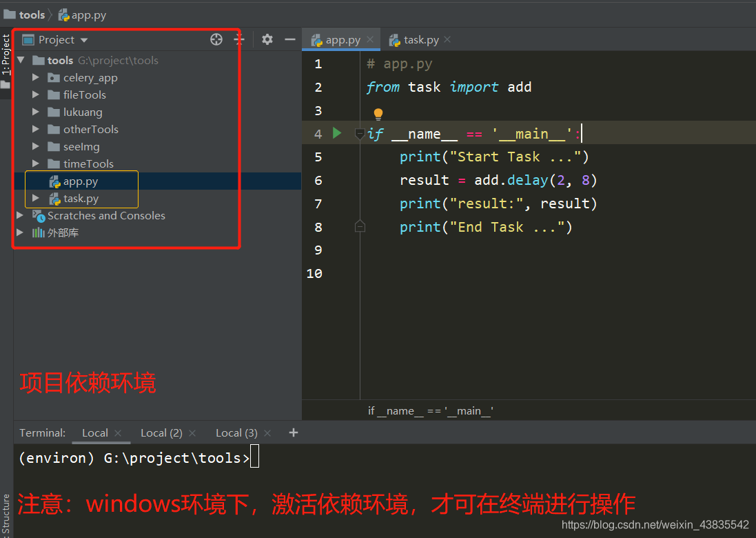Close the task.py editor tab

[x=447, y=39]
